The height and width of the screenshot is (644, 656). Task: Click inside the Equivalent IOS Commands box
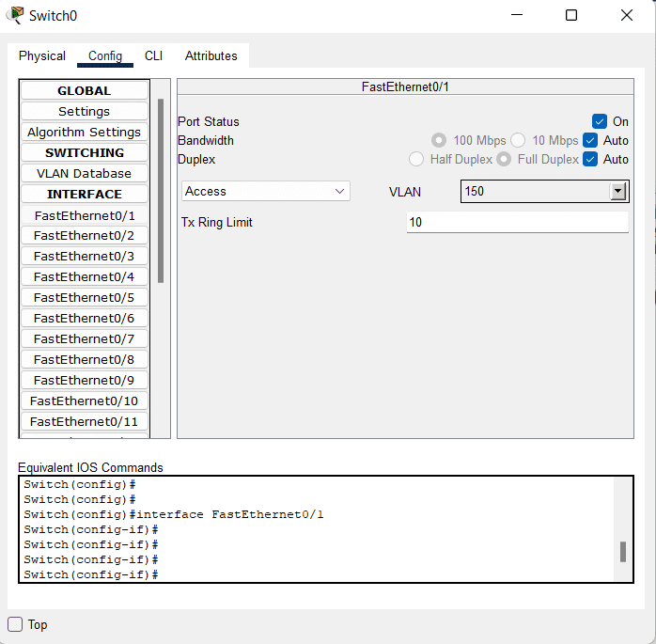click(326, 529)
